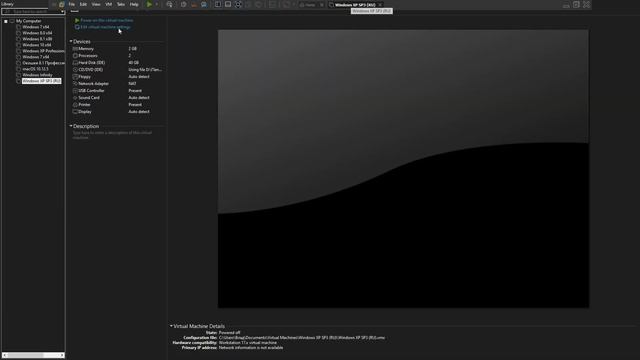Viewport: 640px width, 360px height.
Task: Click the Memory value 2 GB
Action: point(133,49)
